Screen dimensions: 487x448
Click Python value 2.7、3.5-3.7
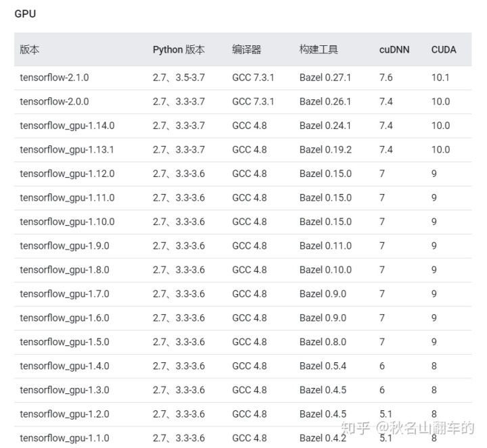179,77
